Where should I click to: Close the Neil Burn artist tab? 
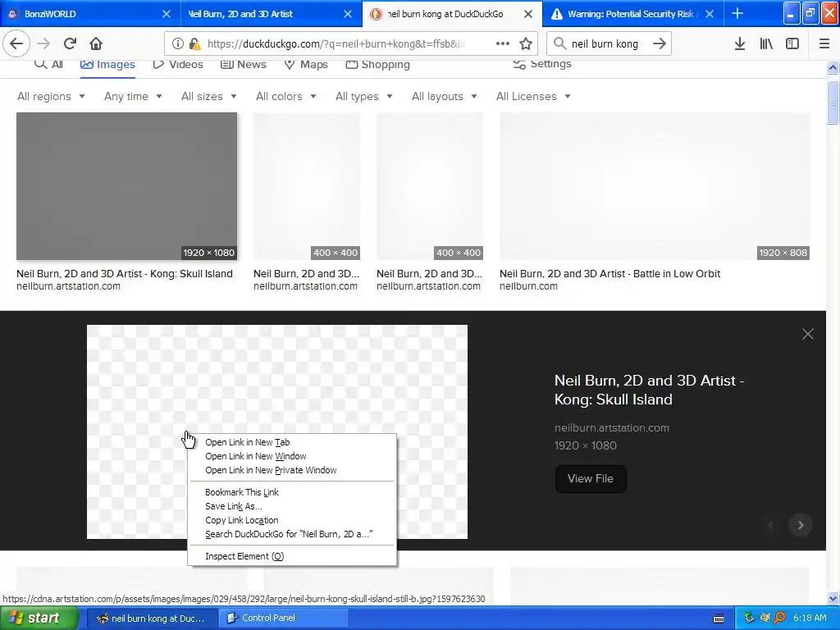[x=348, y=14]
